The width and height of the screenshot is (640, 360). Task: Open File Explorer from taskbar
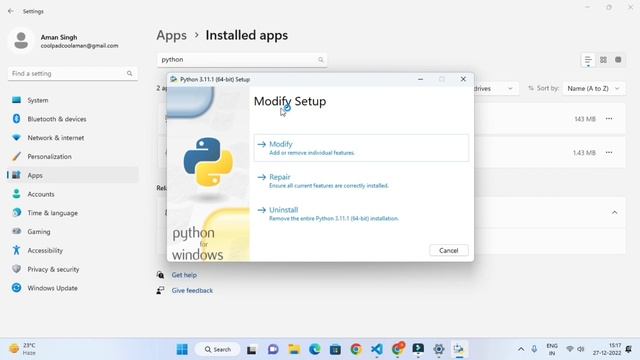point(294,349)
